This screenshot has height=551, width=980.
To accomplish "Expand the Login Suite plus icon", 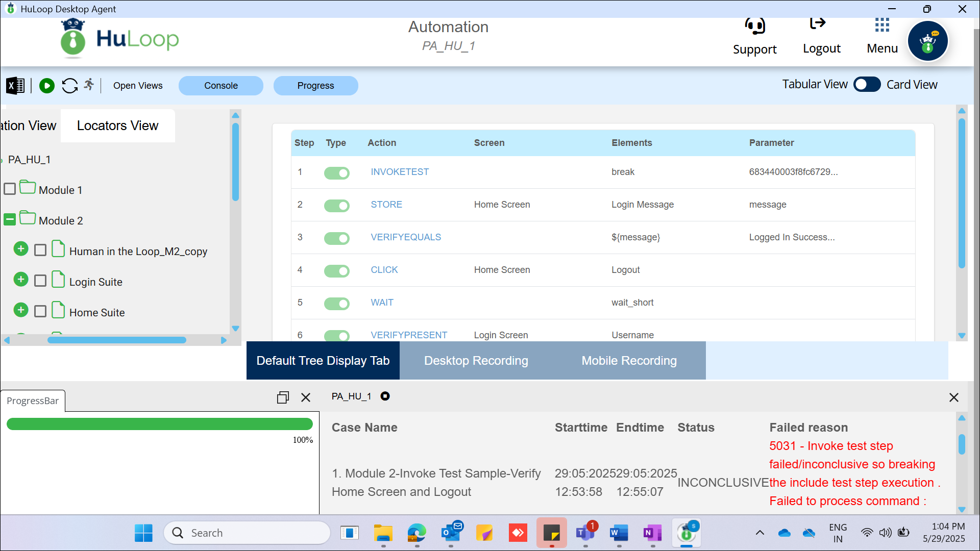I will (x=21, y=279).
